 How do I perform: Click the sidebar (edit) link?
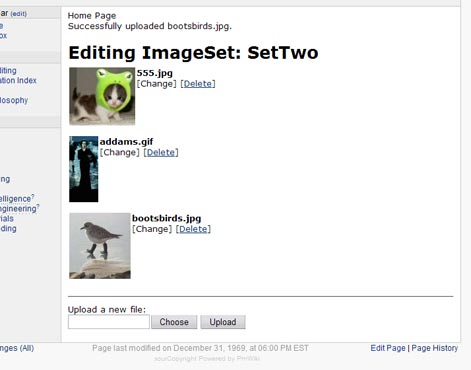(x=19, y=14)
